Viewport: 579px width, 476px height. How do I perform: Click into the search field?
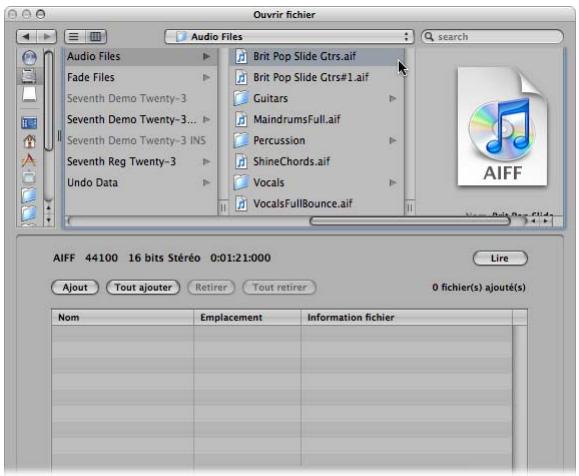pos(492,37)
